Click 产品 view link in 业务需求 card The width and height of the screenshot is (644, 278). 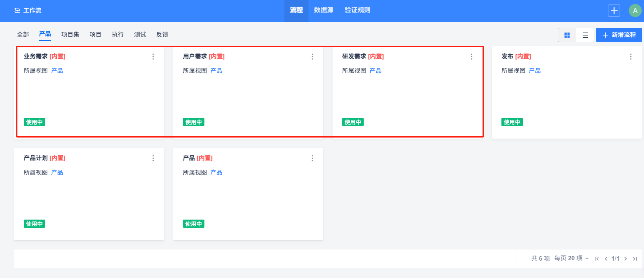[x=57, y=71]
